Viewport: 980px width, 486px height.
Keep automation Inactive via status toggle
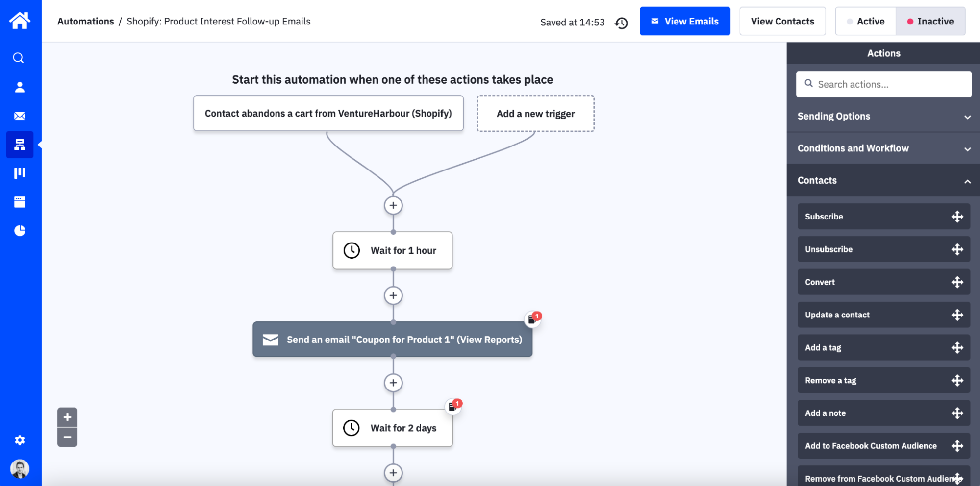[930, 21]
